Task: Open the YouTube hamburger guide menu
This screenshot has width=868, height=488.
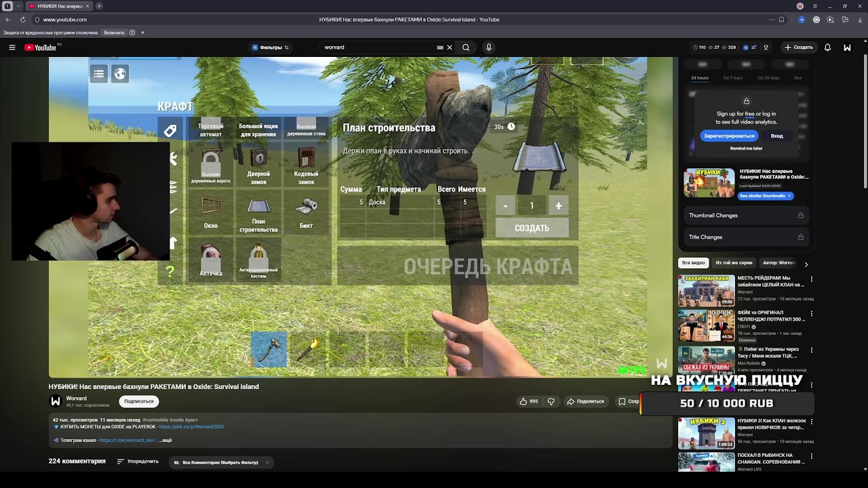Action: pyautogui.click(x=12, y=47)
